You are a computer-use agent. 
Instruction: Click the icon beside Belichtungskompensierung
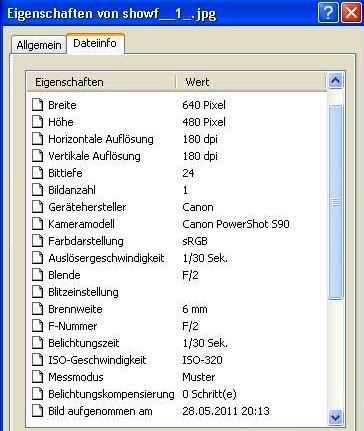click(38, 394)
